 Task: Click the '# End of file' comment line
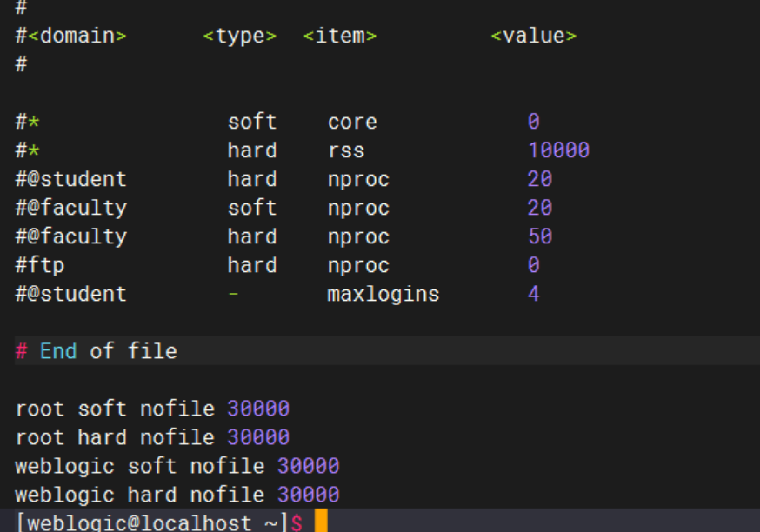click(96, 351)
